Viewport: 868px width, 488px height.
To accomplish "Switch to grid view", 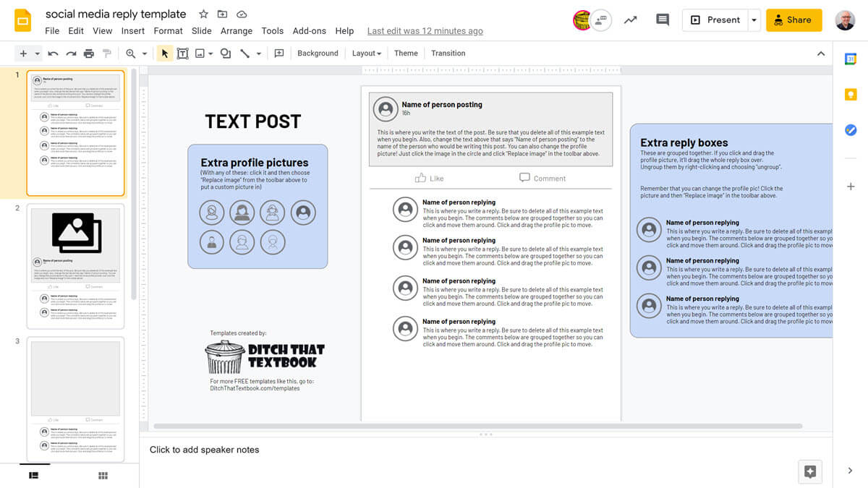I will click(x=103, y=475).
